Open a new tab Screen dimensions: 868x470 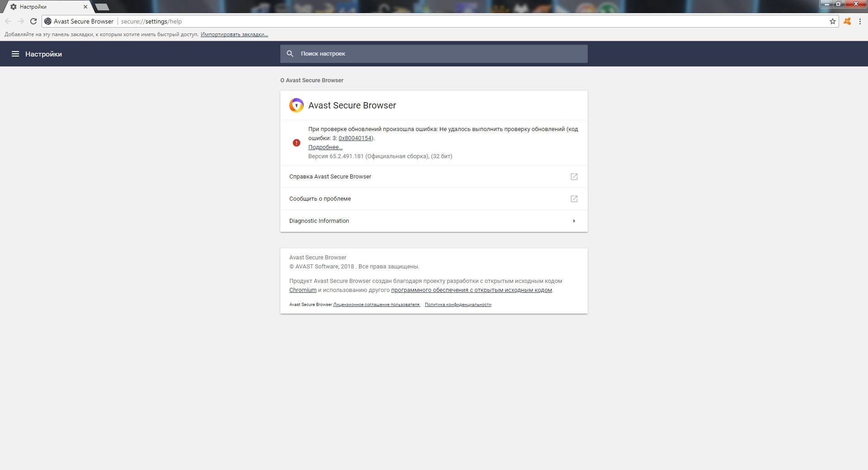click(103, 7)
